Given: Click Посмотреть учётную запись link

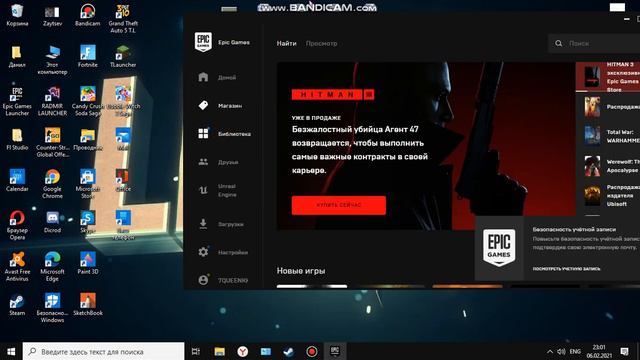Looking at the screenshot, I should tap(566, 269).
